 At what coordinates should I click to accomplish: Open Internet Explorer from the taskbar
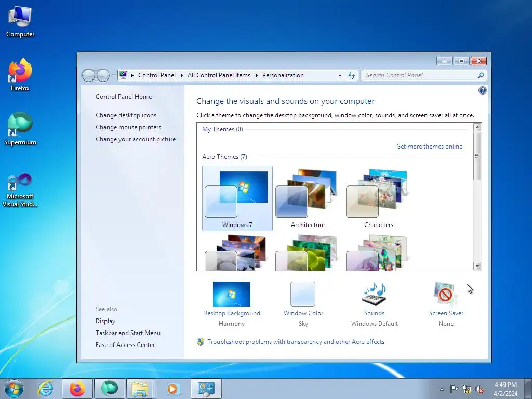tap(46, 389)
